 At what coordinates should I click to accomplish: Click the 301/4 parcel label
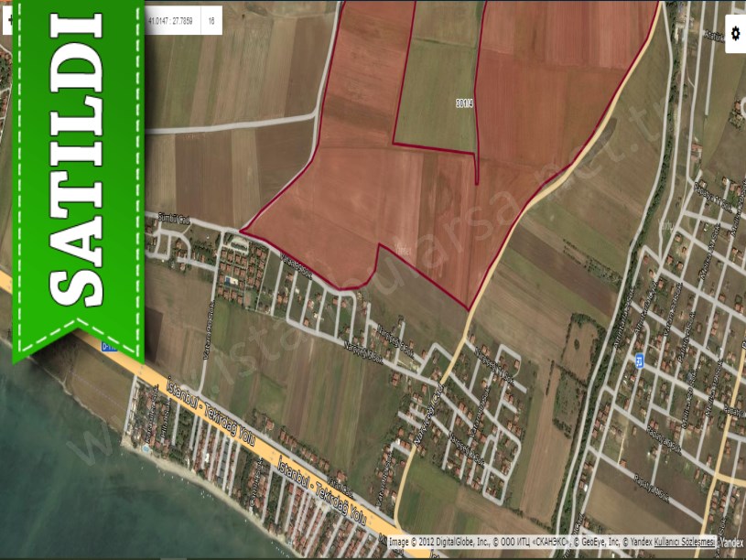pyautogui.click(x=463, y=103)
